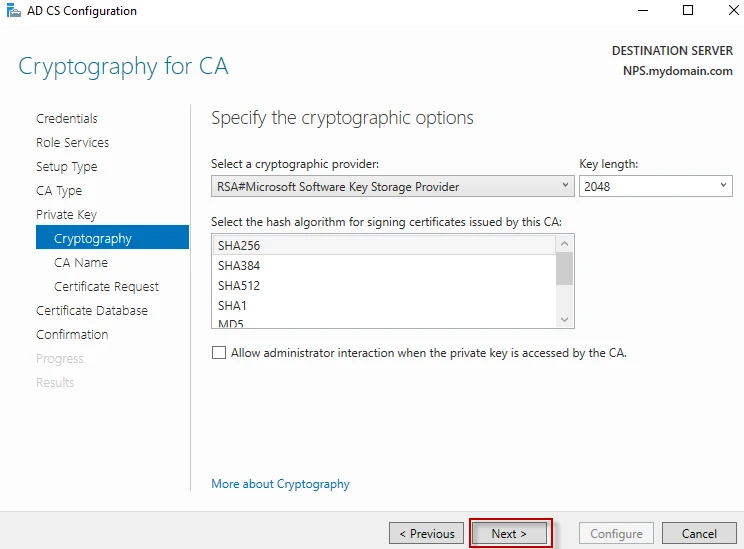Cancel the AD CS configuration wizard

pos(699,534)
